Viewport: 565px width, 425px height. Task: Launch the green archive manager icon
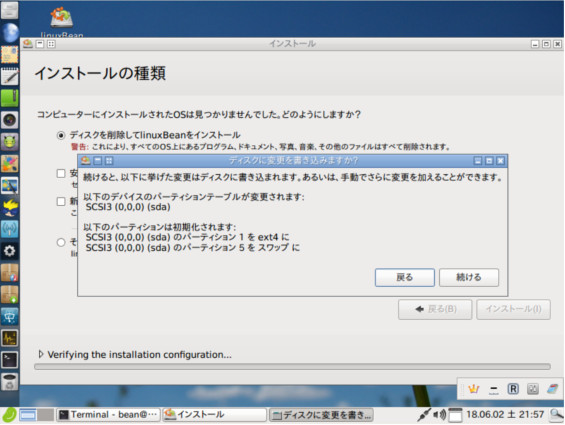click(x=9, y=98)
